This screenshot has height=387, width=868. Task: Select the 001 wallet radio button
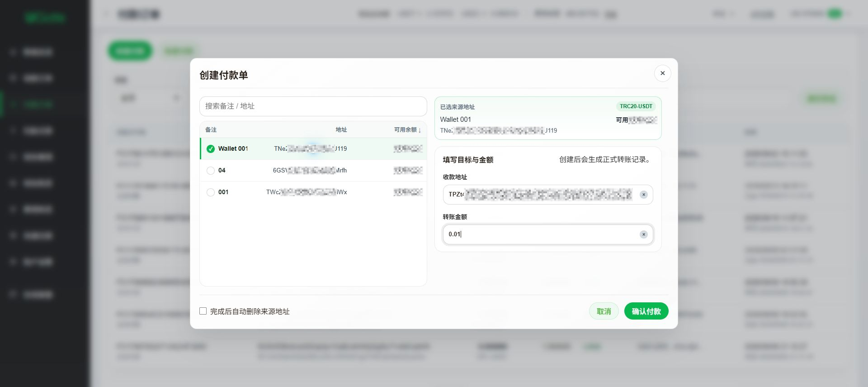pos(211,192)
